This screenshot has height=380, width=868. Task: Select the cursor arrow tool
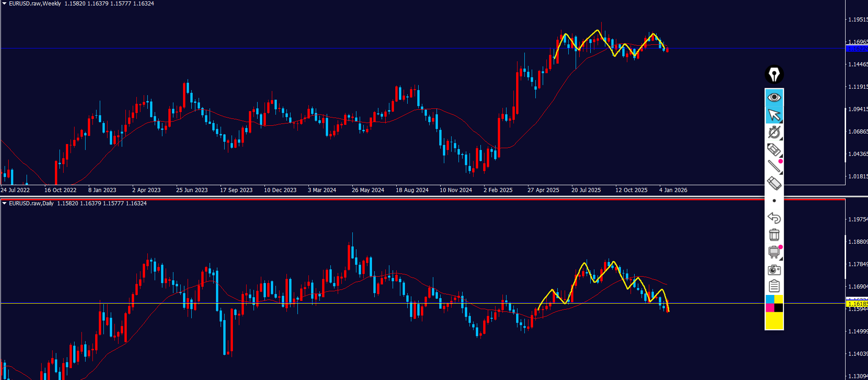point(774,115)
